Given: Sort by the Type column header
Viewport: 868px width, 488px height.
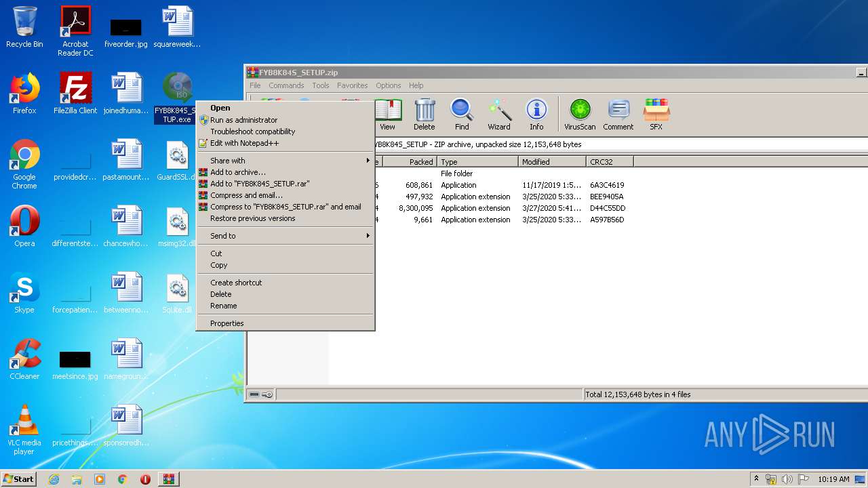Looking at the screenshot, I should pyautogui.click(x=478, y=162).
